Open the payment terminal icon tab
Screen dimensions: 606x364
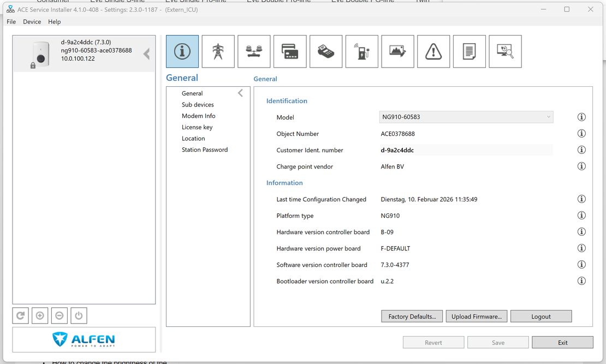click(x=326, y=51)
